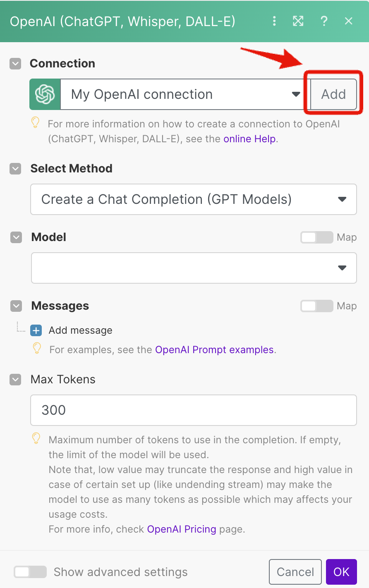This screenshot has height=588, width=369.
Task: Open the My OpenAI connection dropdown
Action: (182, 94)
